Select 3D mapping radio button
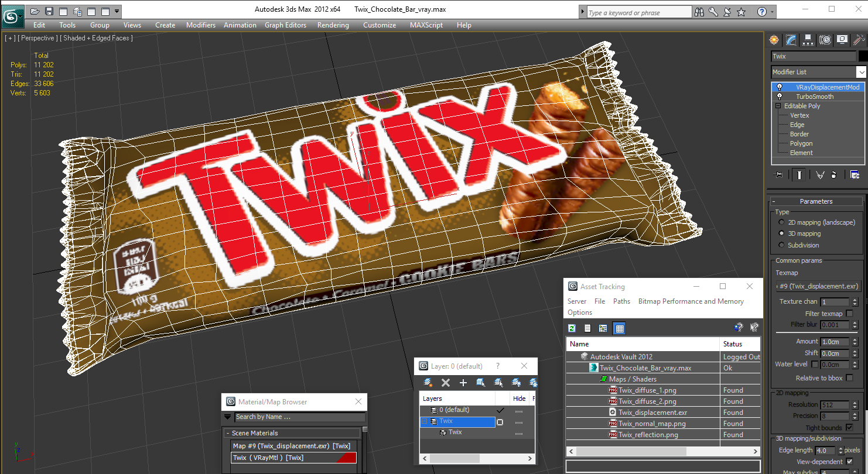 [781, 233]
